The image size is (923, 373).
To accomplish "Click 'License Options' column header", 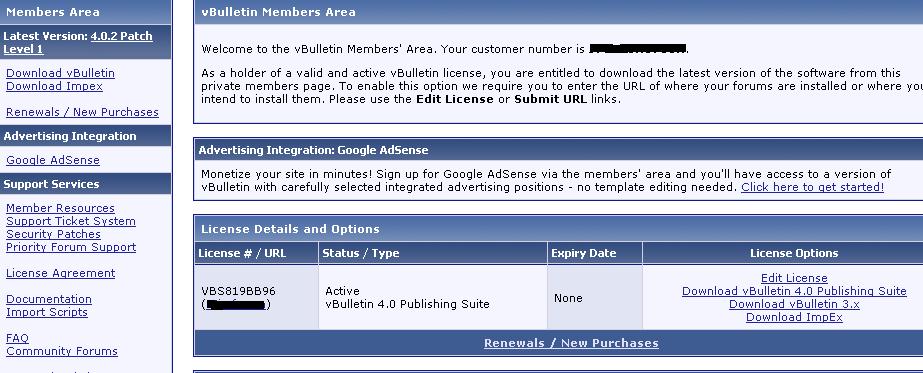I will point(794,253).
